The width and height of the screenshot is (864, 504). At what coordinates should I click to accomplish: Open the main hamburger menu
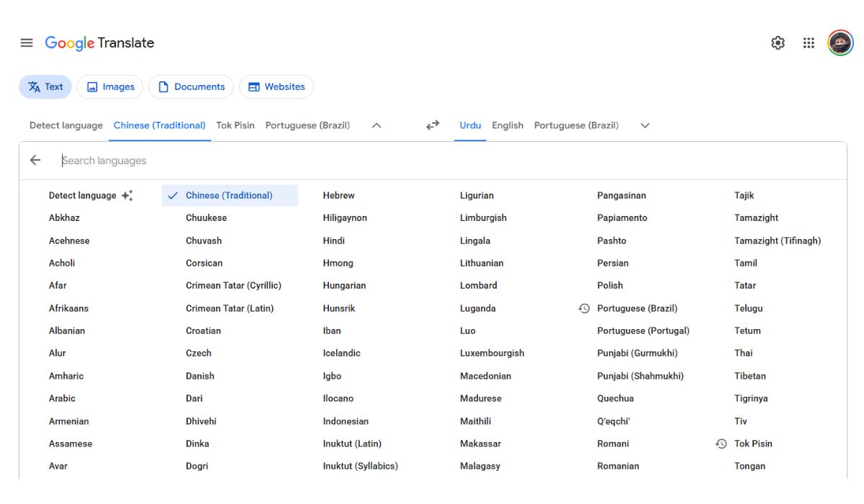pos(27,42)
